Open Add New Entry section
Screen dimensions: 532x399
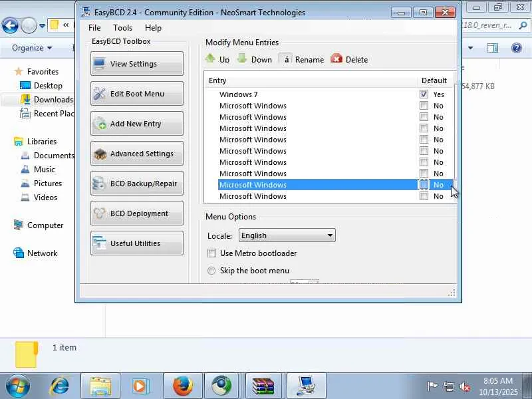[137, 124]
